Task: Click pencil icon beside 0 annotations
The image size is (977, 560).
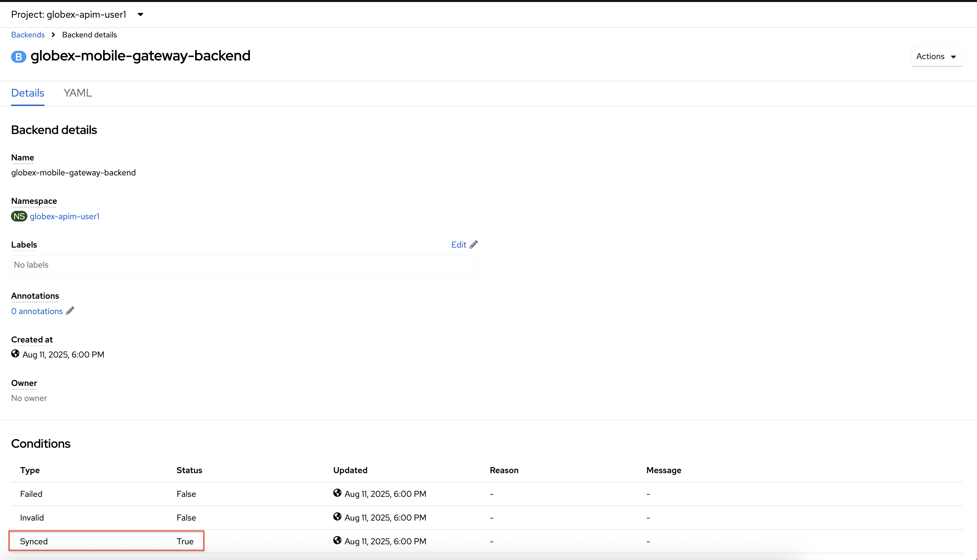Action: point(70,311)
